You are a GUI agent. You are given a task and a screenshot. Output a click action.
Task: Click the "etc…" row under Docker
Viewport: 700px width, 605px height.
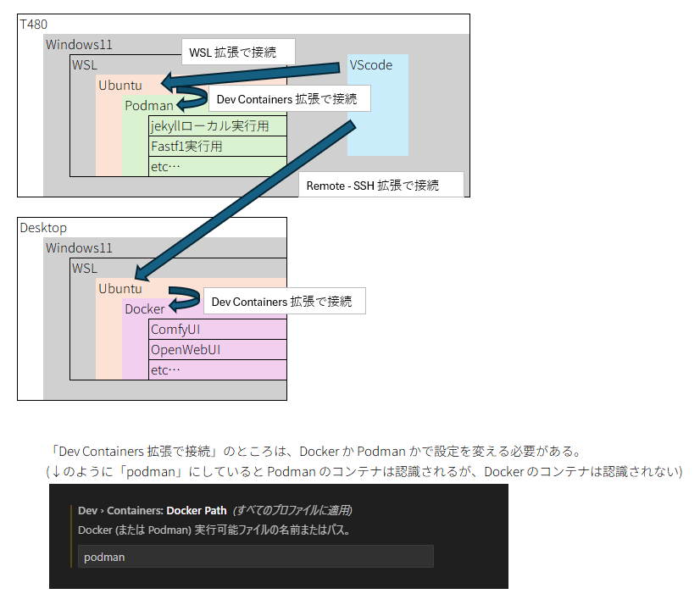pos(218,369)
